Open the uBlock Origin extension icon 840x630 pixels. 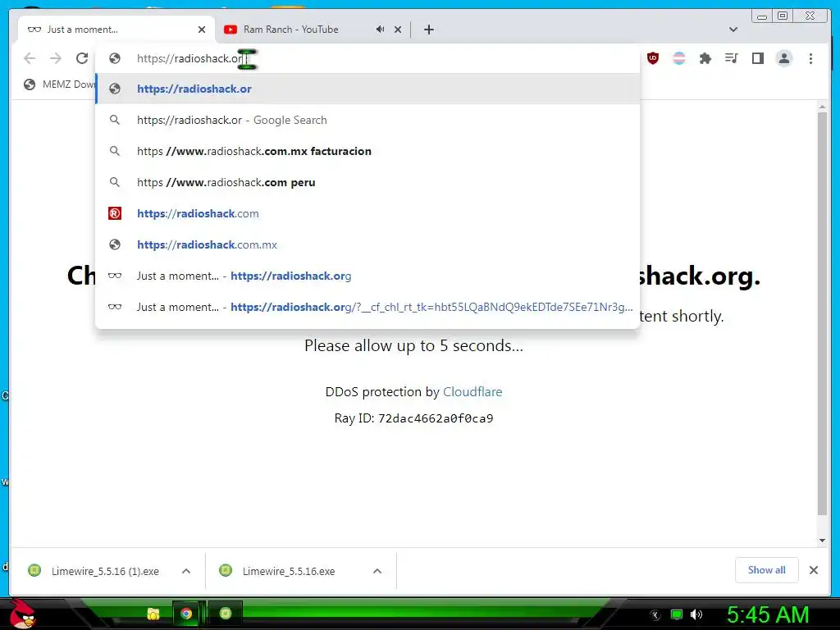pyautogui.click(x=652, y=58)
